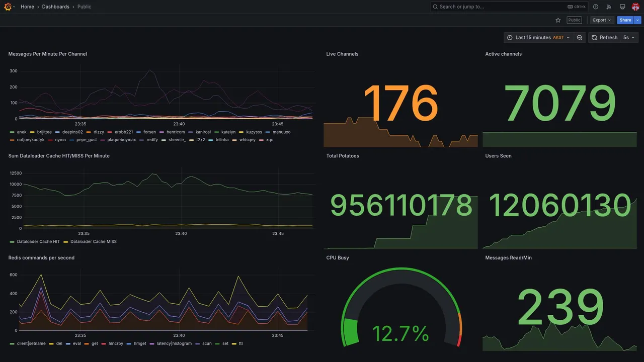Toggle the brijittee series in legend
The height and width of the screenshot is (362, 644).
click(x=44, y=132)
